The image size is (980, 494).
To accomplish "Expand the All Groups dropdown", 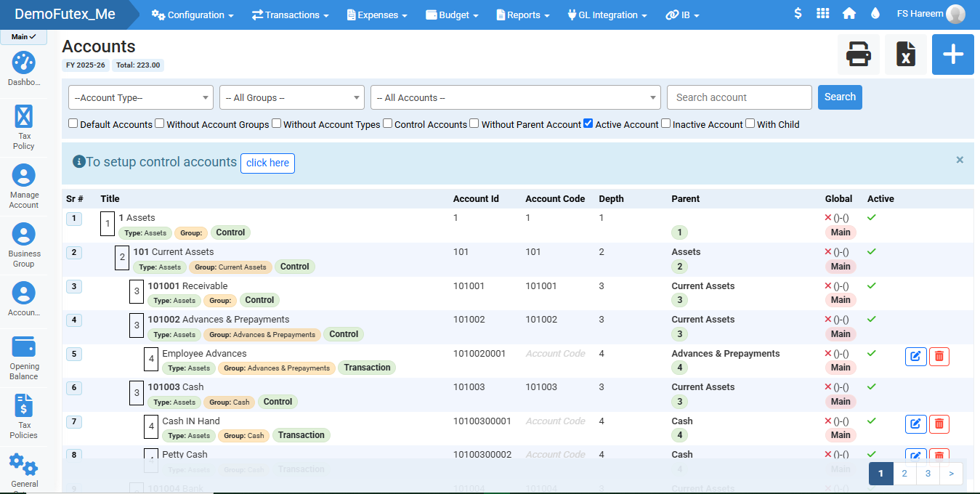I will [292, 97].
